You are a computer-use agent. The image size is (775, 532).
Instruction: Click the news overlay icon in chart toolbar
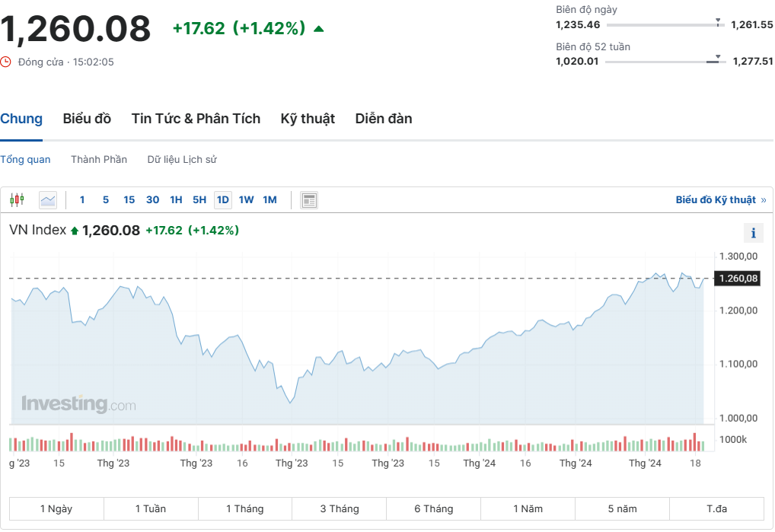[x=309, y=200]
